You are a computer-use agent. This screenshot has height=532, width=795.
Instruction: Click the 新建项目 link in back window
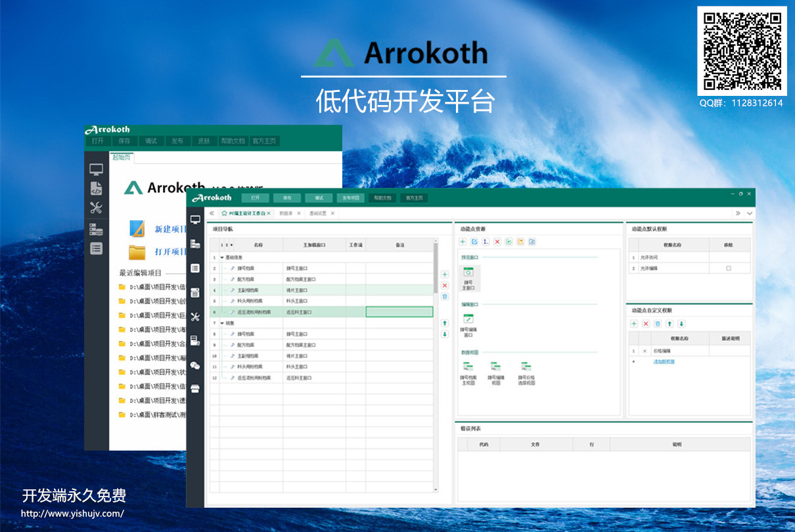click(171, 229)
